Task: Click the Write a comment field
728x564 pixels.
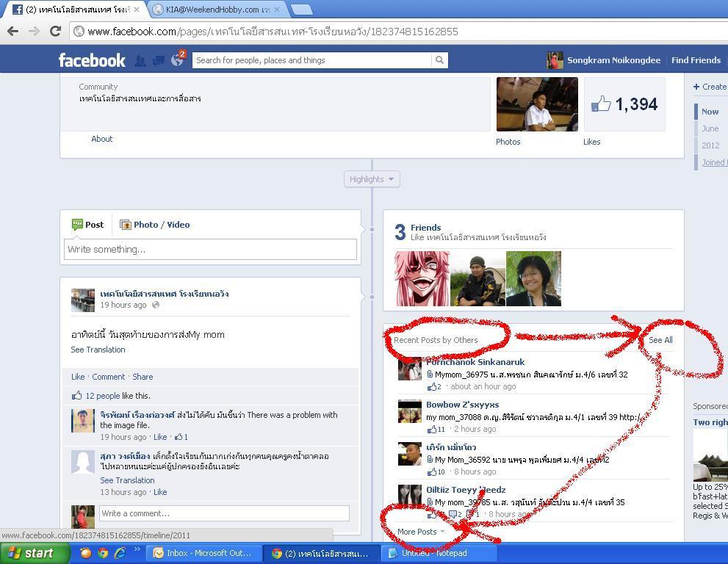Action: 224,513
